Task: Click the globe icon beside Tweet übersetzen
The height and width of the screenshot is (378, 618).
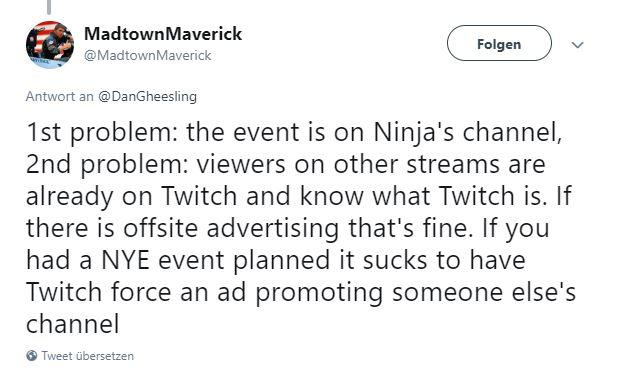Action: 32,356
